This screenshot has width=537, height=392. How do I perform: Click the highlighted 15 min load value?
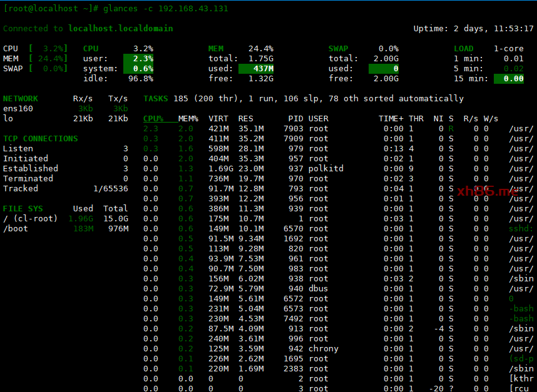[x=508, y=78]
